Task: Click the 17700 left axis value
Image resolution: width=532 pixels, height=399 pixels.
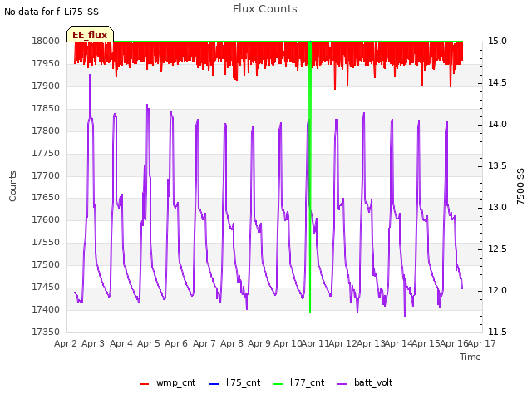Action: [x=46, y=175]
